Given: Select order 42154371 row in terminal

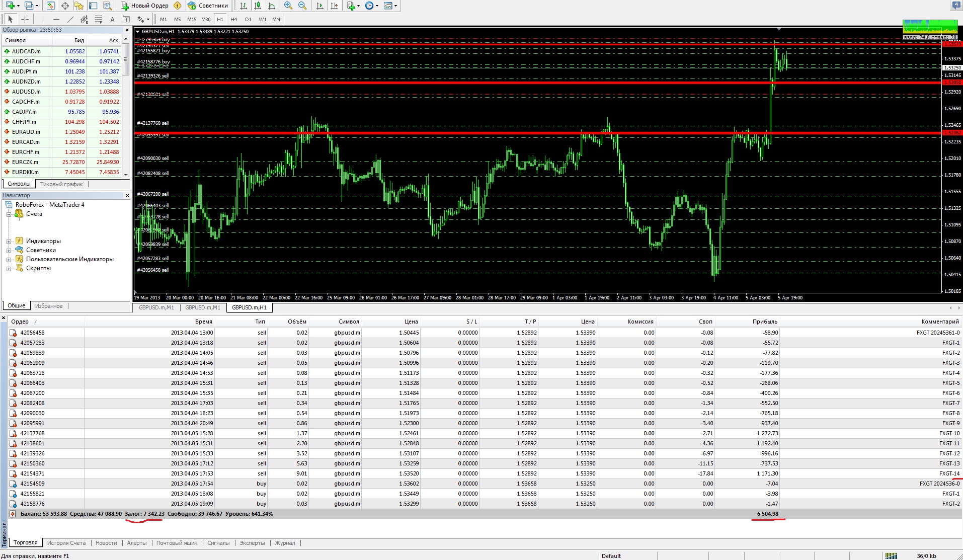Looking at the screenshot, I should [x=484, y=473].
